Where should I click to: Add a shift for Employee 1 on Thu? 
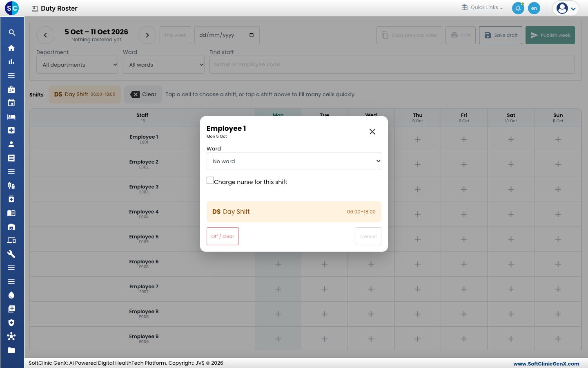click(x=418, y=139)
